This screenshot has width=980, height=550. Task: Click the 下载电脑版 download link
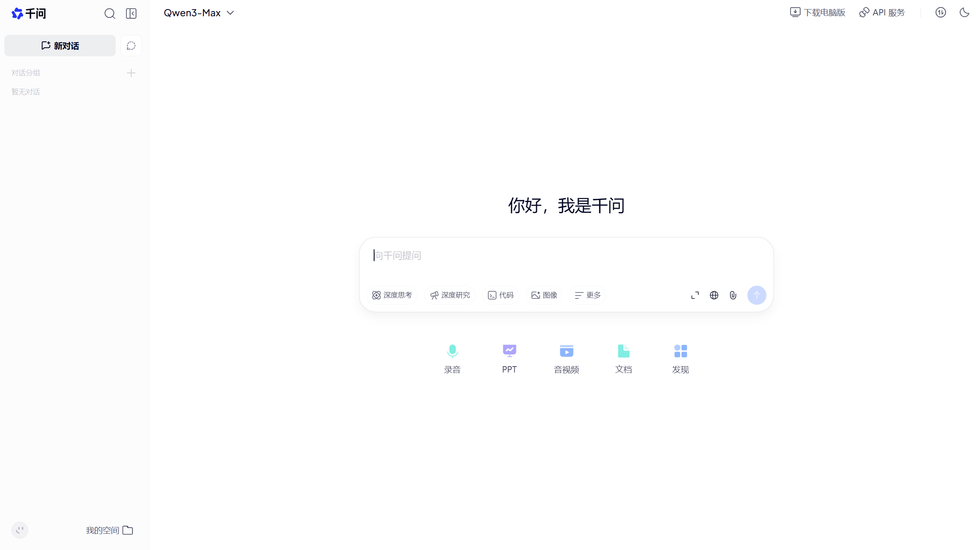click(x=818, y=13)
